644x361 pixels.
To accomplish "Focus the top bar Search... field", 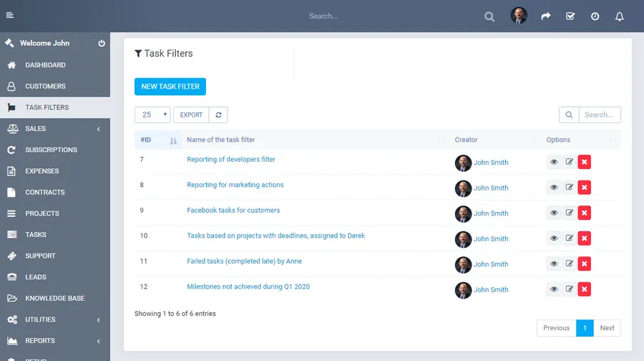I will (323, 16).
